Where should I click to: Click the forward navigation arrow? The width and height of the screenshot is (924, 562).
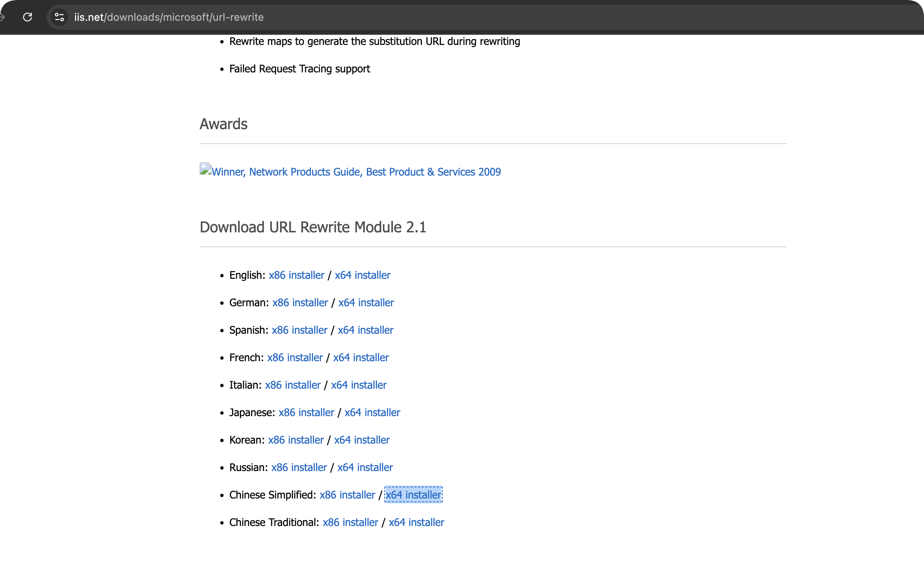[2, 17]
